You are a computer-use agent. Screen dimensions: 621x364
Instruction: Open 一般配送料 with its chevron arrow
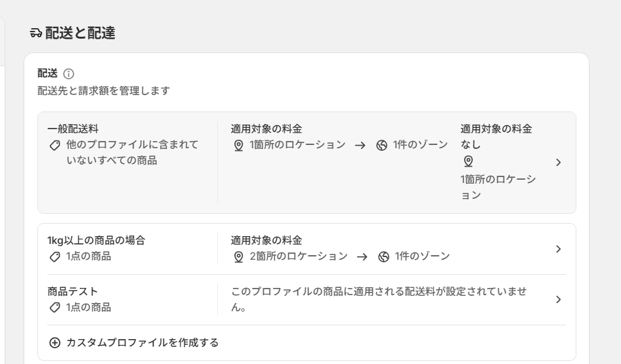click(x=559, y=163)
